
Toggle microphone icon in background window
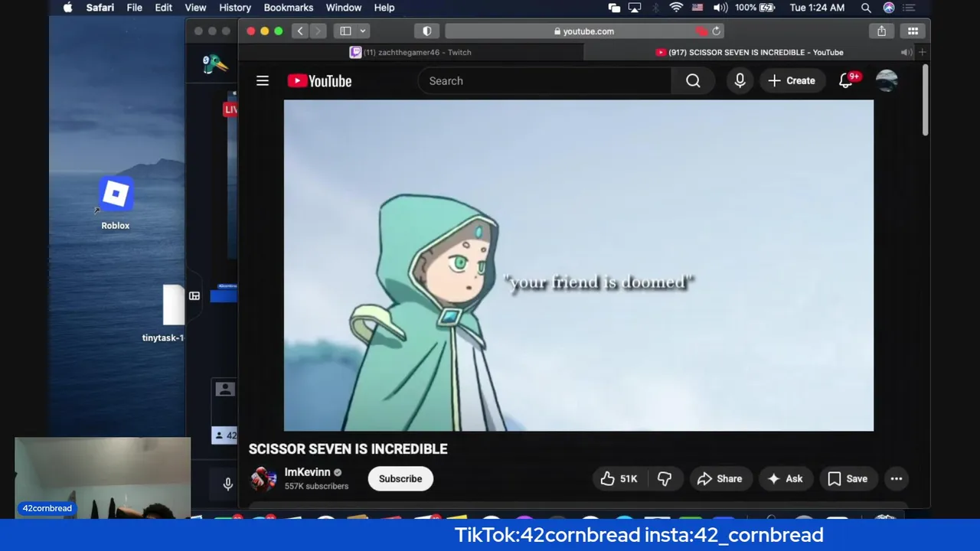click(227, 484)
